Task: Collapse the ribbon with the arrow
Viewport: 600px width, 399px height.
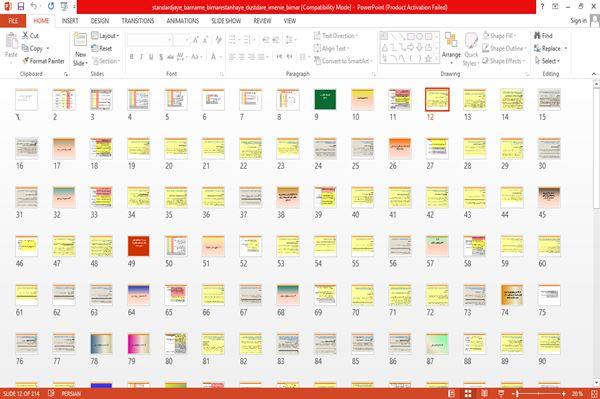Action: point(593,74)
